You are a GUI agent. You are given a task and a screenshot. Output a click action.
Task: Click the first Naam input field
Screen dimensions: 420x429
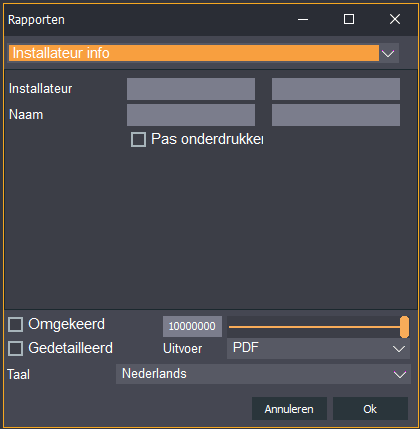[191, 115]
